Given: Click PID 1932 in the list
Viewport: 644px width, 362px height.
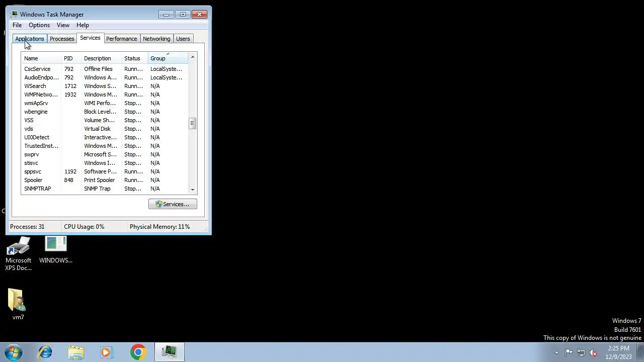Looking at the screenshot, I should click(x=70, y=95).
